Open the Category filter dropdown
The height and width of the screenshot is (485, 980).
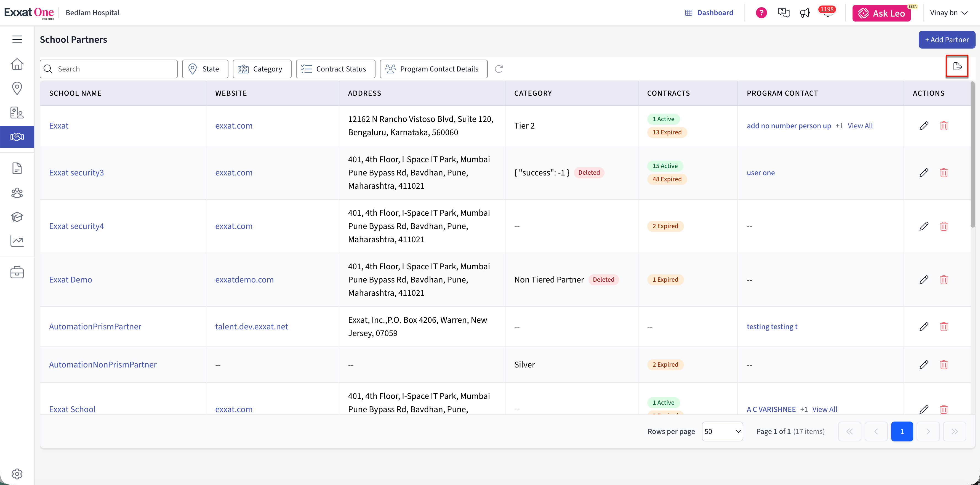[x=262, y=69]
